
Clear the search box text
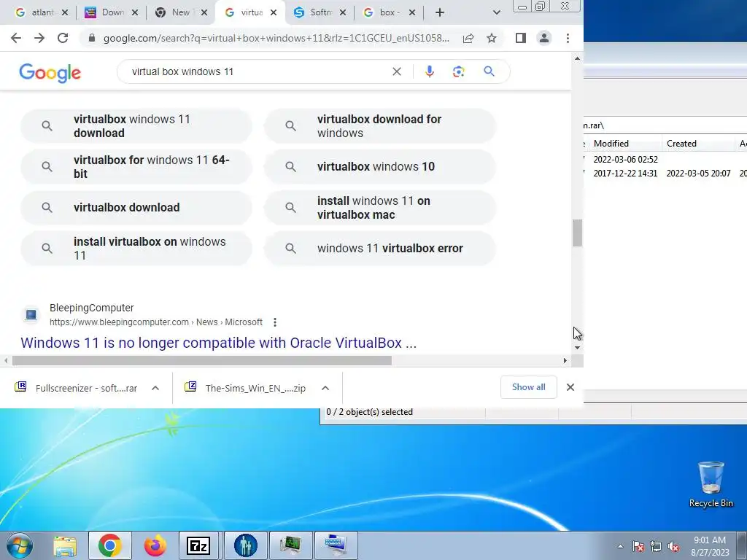[x=396, y=71]
